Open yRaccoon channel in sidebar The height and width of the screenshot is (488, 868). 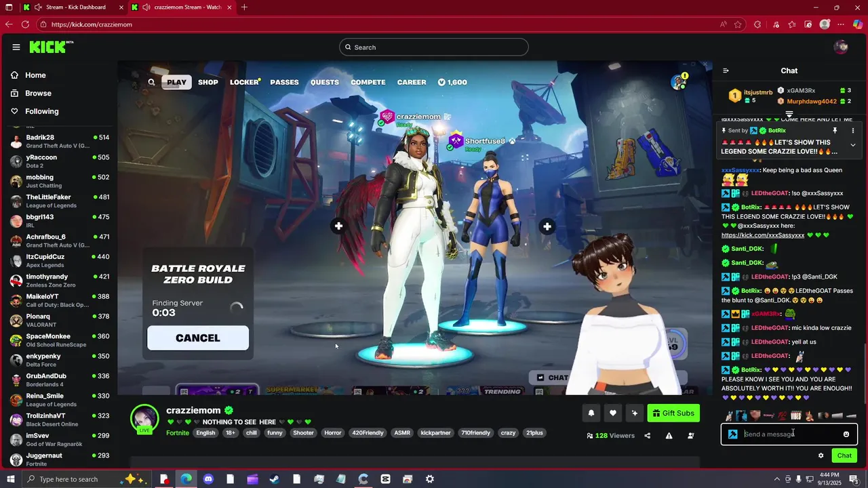(60, 161)
